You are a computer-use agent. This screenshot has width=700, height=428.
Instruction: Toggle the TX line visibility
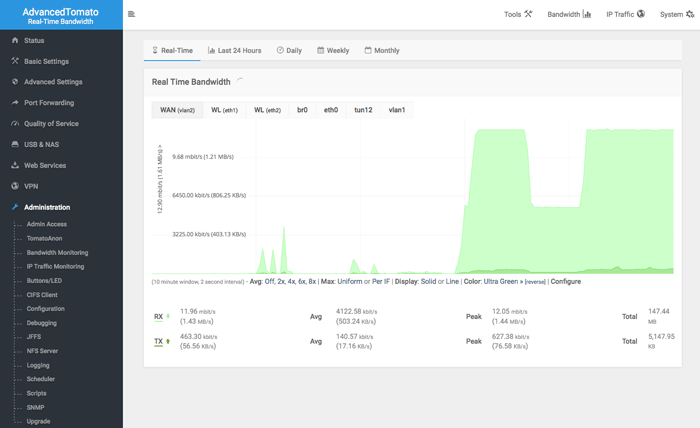158,341
